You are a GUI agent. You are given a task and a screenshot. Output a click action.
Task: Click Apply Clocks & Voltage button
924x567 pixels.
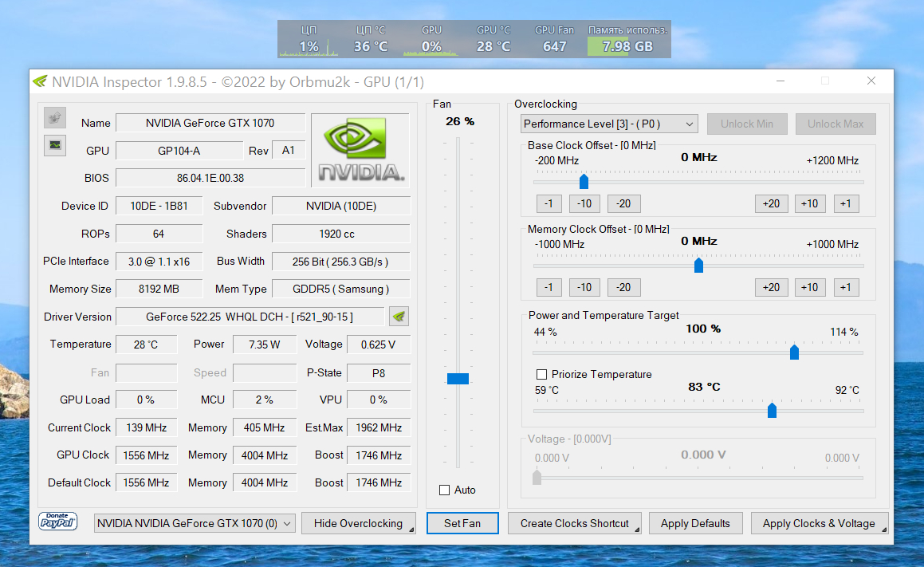pos(819,523)
